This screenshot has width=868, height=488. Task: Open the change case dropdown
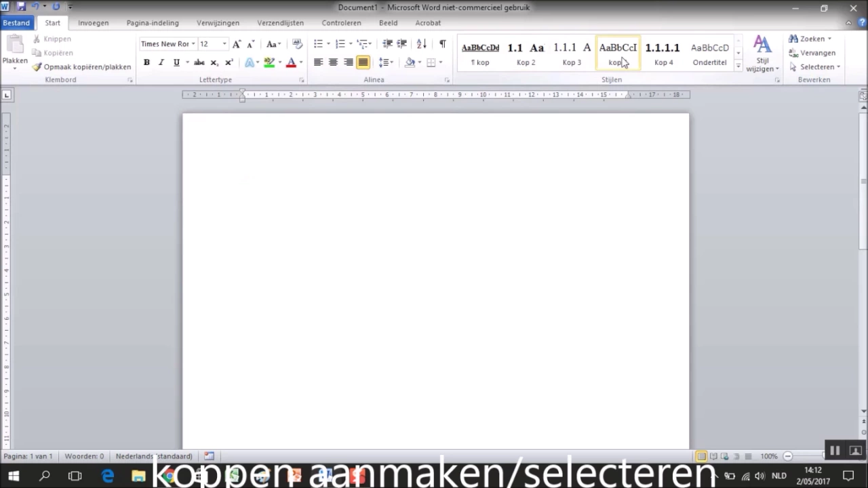(274, 44)
